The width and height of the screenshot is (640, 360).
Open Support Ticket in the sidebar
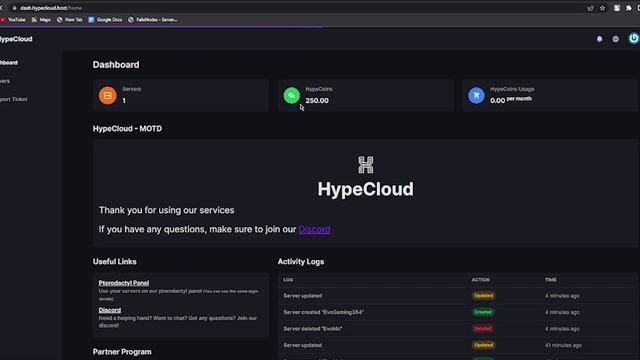pyautogui.click(x=13, y=99)
